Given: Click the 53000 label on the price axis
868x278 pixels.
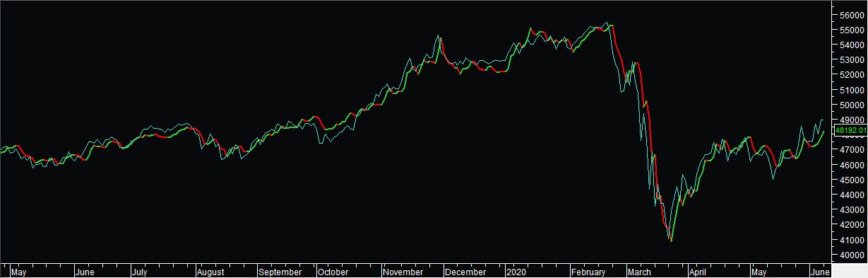Looking at the screenshot, I should pyautogui.click(x=852, y=60).
